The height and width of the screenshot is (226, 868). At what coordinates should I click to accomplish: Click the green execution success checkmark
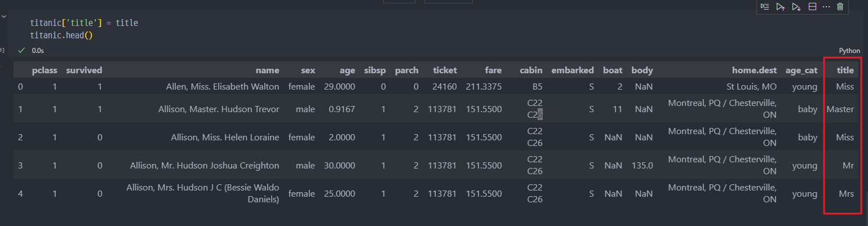[21, 50]
